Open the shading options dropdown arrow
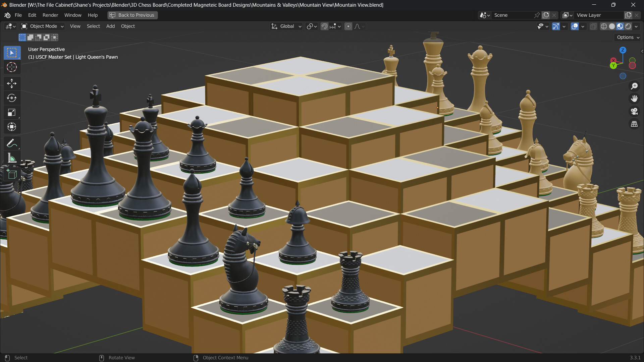Viewport: 644px width, 362px height. [636, 26]
